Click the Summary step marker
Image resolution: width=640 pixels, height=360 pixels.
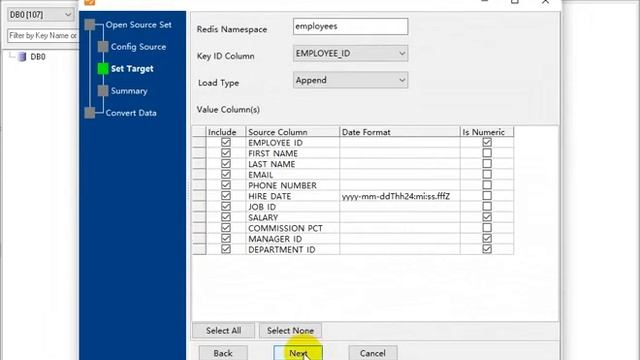click(x=103, y=91)
